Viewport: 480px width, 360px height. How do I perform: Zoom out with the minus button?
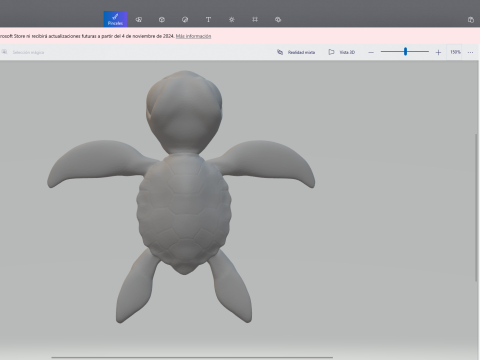371,52
